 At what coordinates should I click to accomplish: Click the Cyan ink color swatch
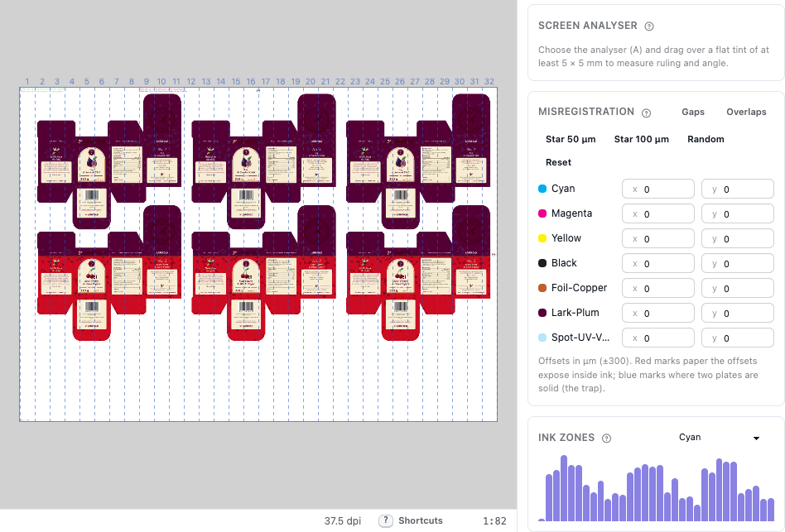coord(542,189)
